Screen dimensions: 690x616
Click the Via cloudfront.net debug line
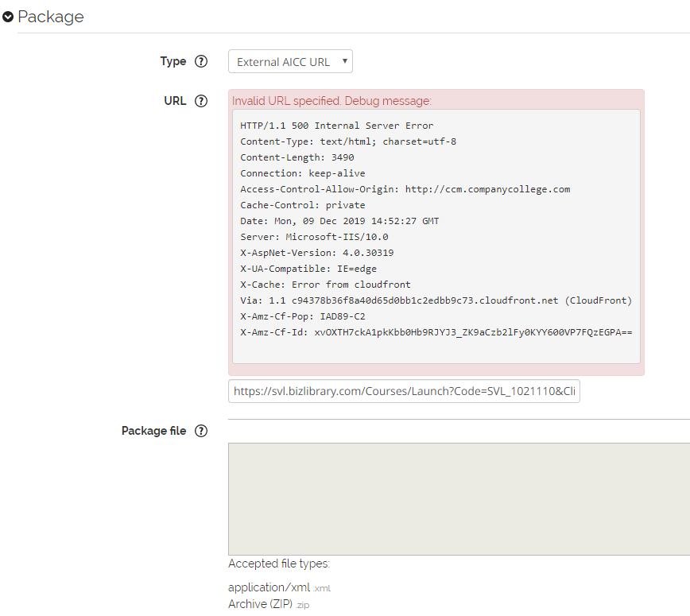pos(436,300)
